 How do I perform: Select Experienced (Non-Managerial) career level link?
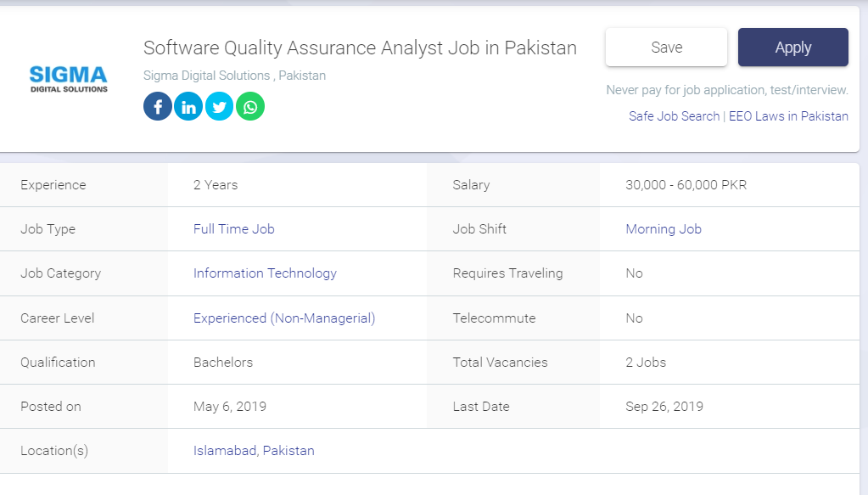(284, 318)
